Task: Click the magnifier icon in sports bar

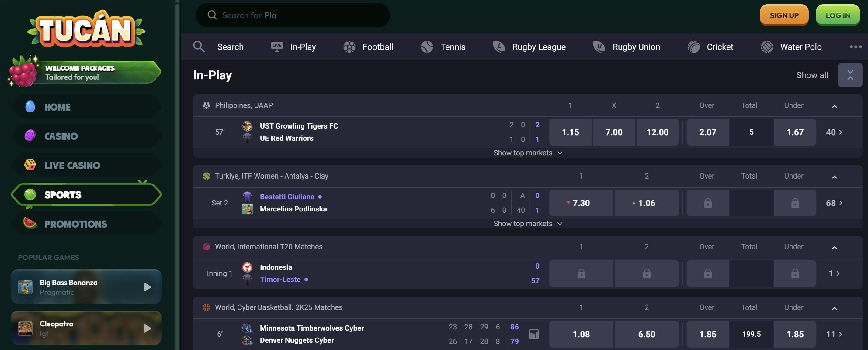Action: (199, 47)
